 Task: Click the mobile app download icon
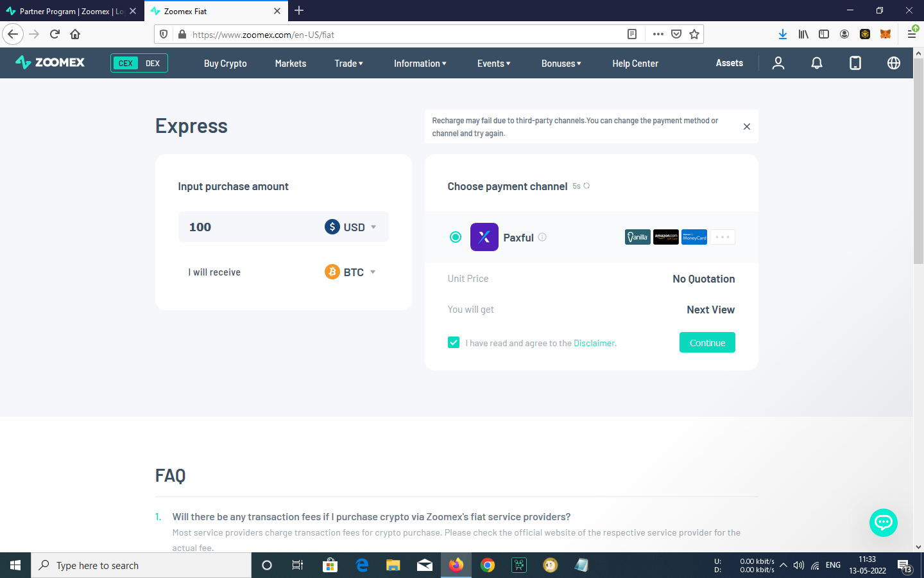click(855, 63)
